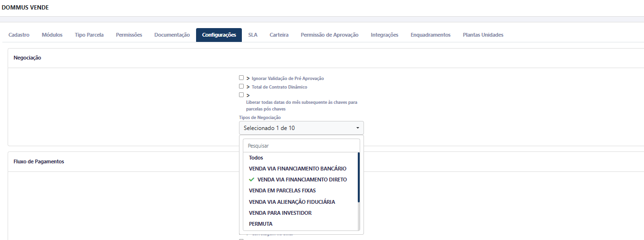Image resolution: width=644 pixels, height=240 pixels.
Task: Toggle the Liberar todas datas checkbox
Action: (x=241, y=95)
